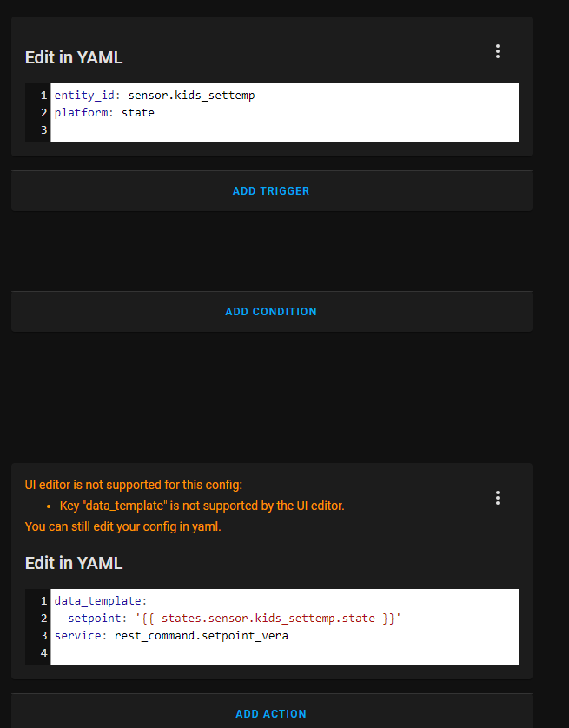The height and width of the screenshot is (728, 569).
Task: Open the trigger card three-dot menu
Action: coord(498,51)
